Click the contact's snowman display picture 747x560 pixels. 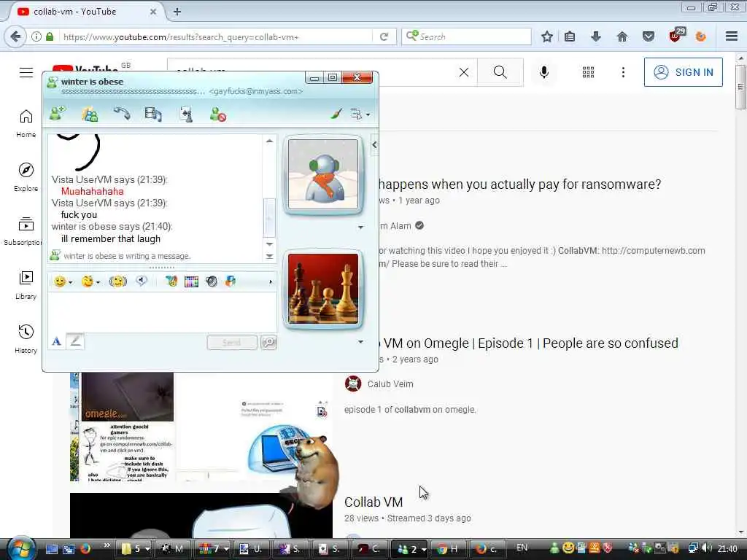(323, 174)
